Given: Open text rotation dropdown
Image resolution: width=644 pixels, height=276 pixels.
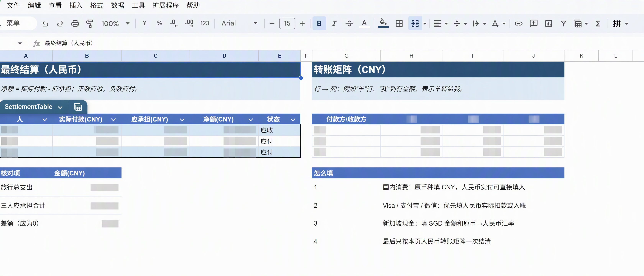Looking at the screenshot, I should 499,24.
